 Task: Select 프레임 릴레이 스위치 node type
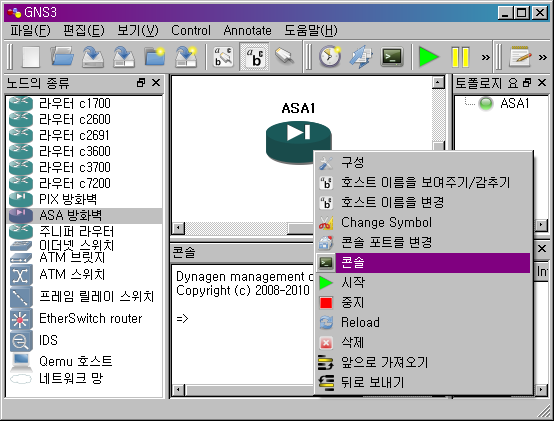(x=84, y=297)
